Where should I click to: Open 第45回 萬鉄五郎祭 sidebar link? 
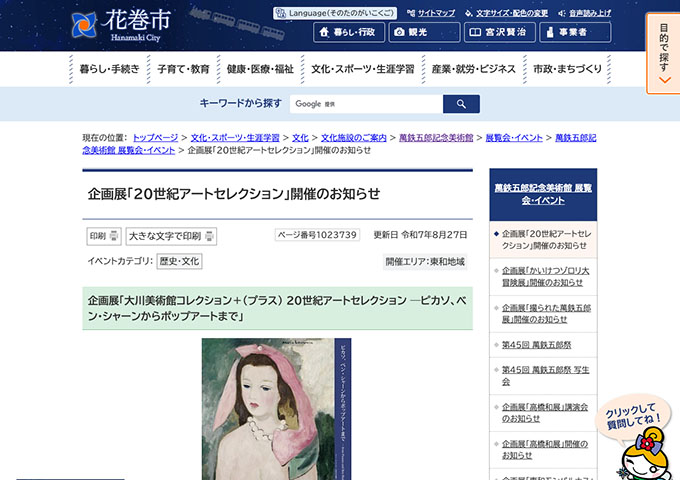[x=539, y=344]
